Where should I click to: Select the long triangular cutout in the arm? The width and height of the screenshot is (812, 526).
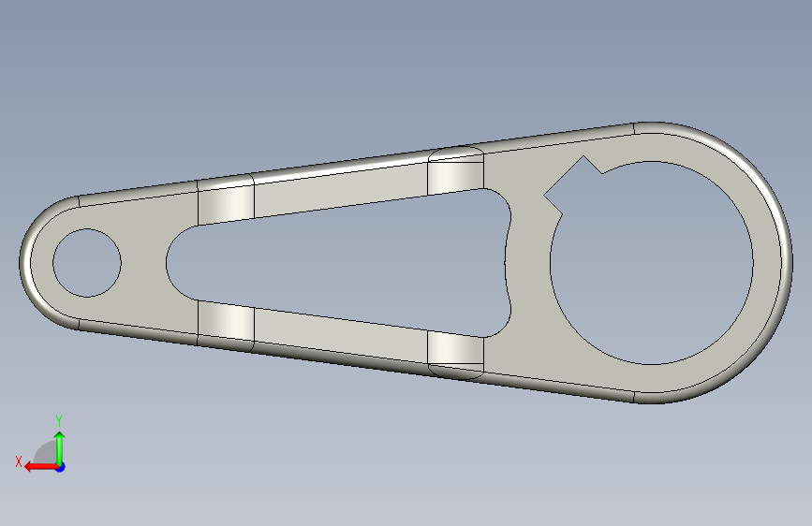(x=339, y=263)
